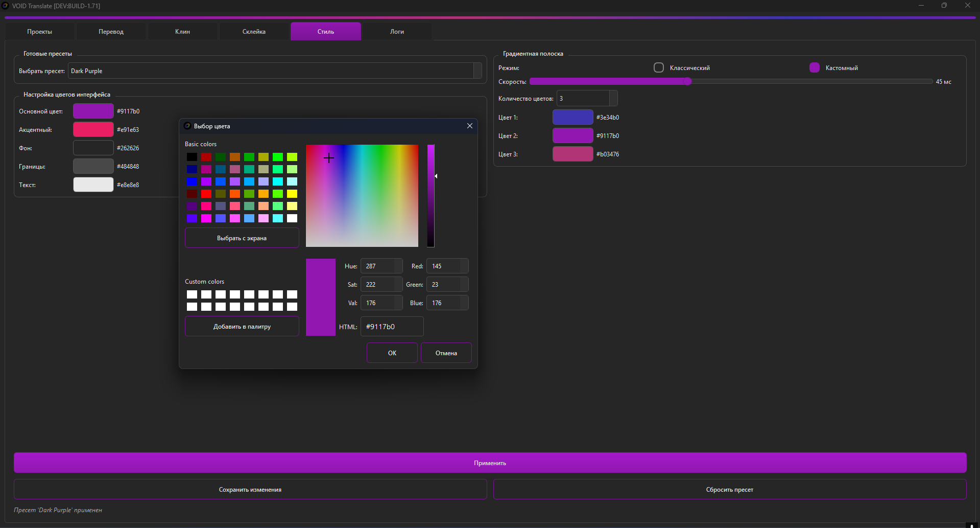This screenshot has height=528, width=980.
Task: Switch to the Logs tab
Action: click(397, 32)
